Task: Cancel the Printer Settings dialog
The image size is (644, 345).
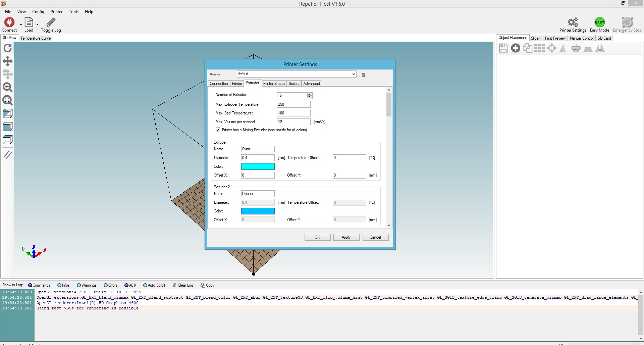Action: click(375, 237)
